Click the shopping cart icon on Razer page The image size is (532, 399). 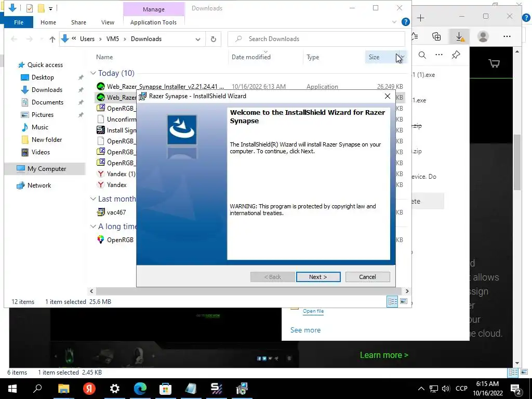(x=494, y=63)
